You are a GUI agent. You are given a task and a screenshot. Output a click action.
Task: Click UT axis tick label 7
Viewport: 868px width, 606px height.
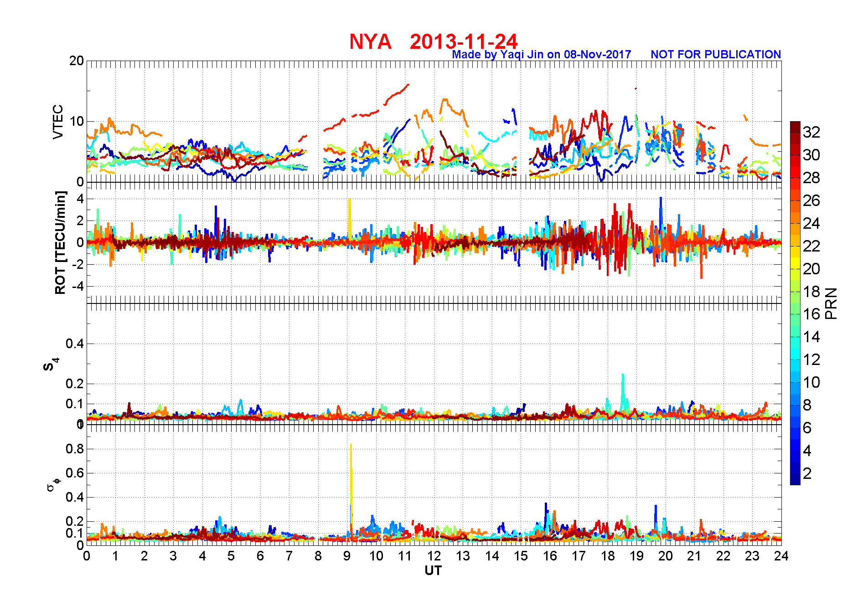tap(289, 556)
